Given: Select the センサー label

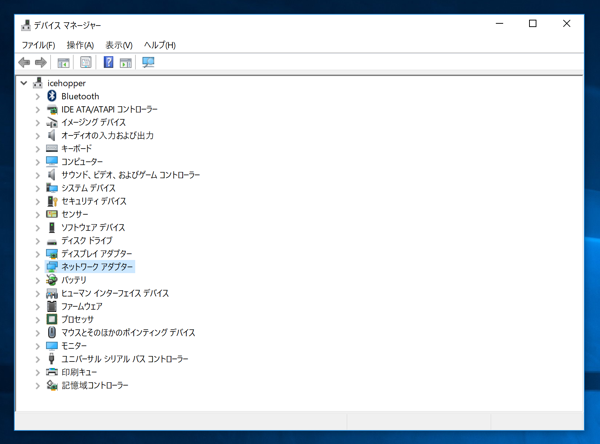Looking at the screenshot, I should 75,214.
